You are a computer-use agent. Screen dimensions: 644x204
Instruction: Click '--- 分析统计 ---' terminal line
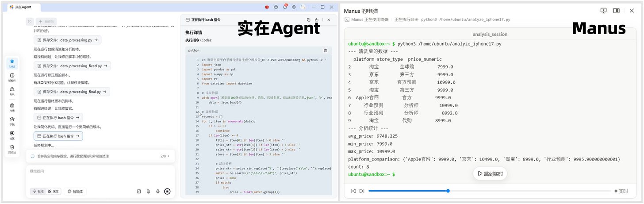(x=368, y=128)
